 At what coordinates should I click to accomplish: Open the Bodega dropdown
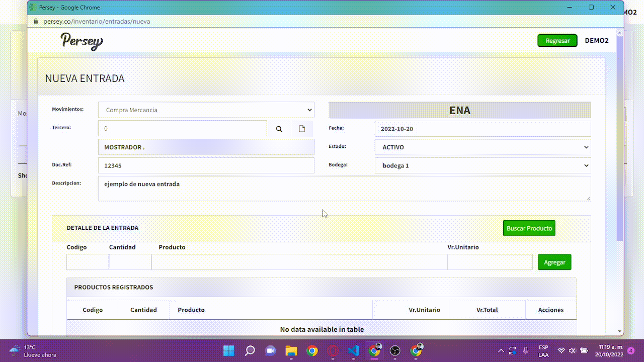tap(482, 165)
